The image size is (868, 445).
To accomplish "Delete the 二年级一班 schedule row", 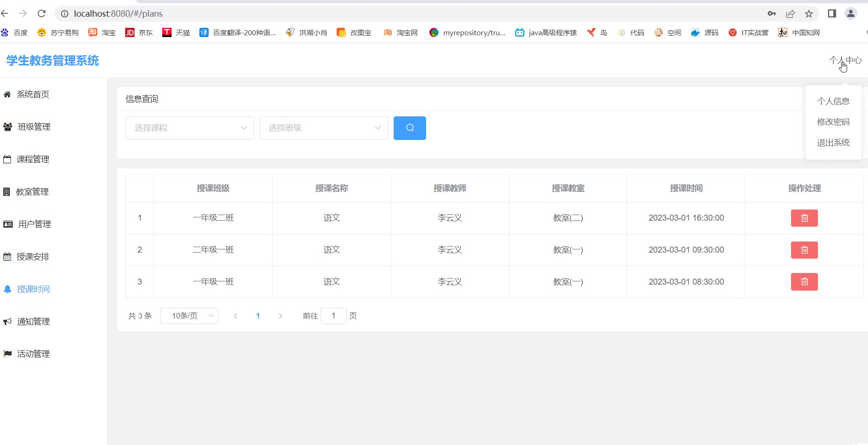I will pyautogui.click(x=804, y=250).
